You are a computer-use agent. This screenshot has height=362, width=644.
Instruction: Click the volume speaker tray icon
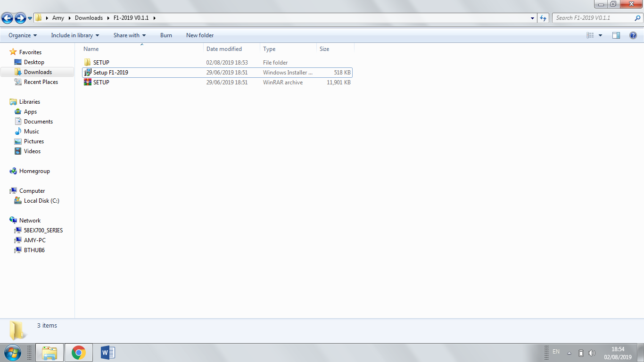[592, 353]
